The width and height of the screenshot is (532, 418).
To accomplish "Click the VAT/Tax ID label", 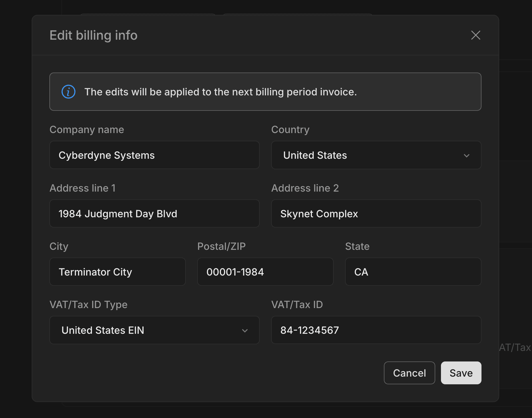I will [297, 305].
